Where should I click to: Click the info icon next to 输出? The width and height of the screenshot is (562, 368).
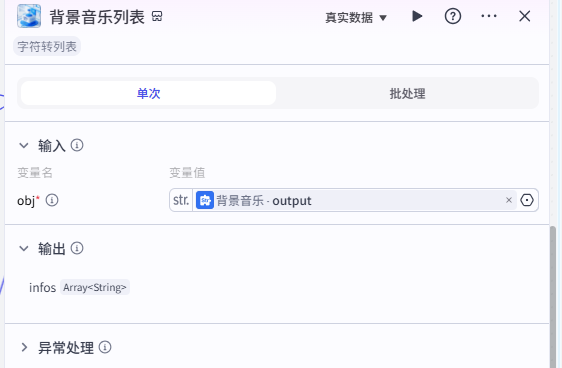(77, 248)
